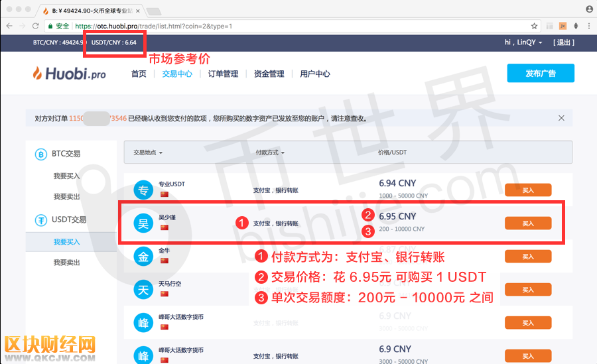Image resolution: width=597 pixels, height=364 pixels.
Task: Click 买入 for 吴少瑾 at 6.95 CNY
Action: [528, 223]
